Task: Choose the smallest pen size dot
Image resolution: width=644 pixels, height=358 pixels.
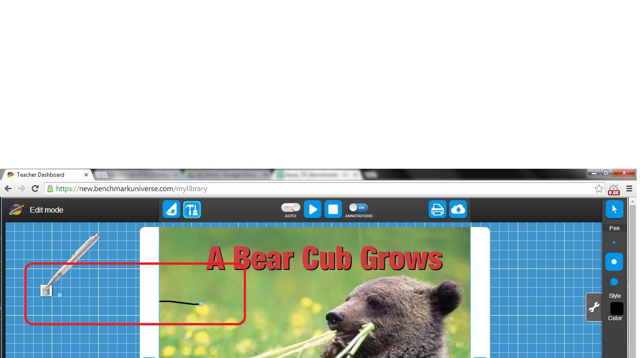Action: pyautogui.click(x=614, y=243)
